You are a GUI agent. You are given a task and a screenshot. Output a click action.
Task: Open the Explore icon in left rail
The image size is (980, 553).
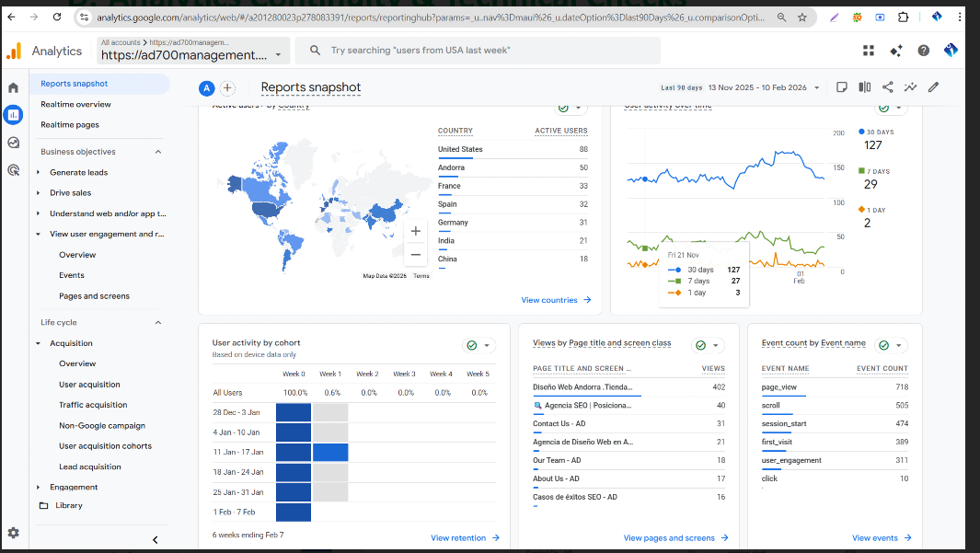pos(13,143)
